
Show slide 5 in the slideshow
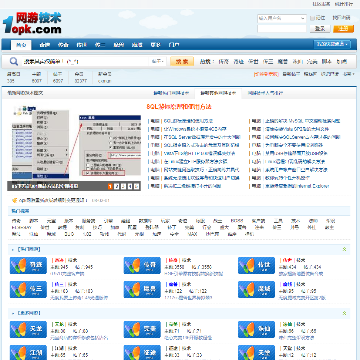(136, 186)
